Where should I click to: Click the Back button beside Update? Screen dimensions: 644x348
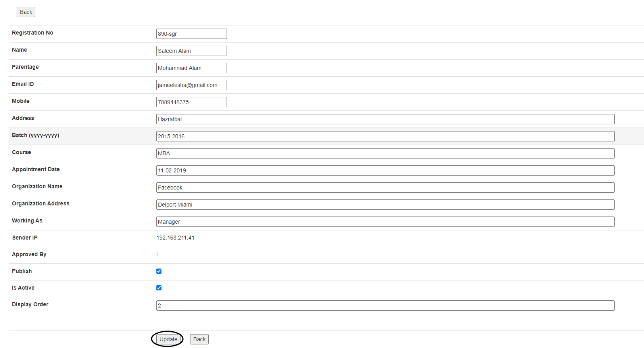tap(199, 339)
